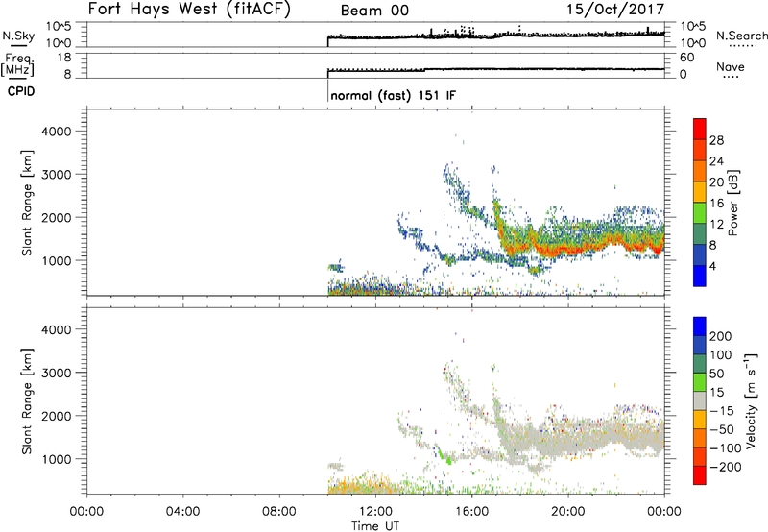
Task: Select the Time UT axis title
Action: (x=375, y=526)
